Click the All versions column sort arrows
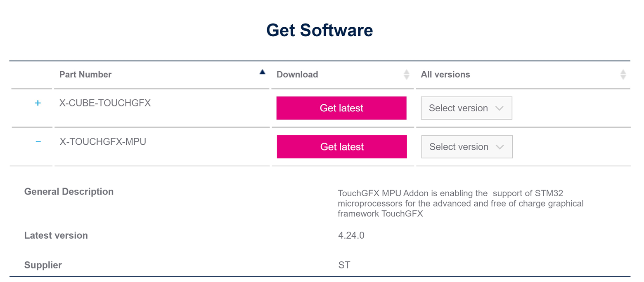 (623, 75)
